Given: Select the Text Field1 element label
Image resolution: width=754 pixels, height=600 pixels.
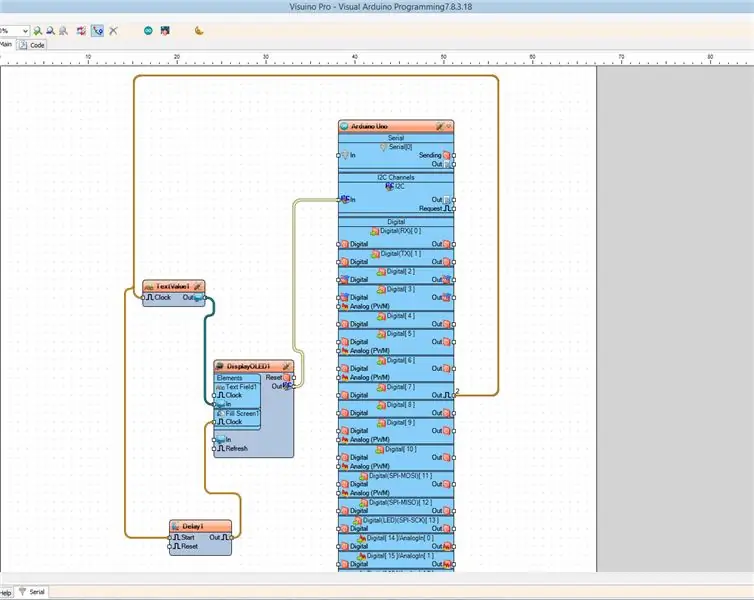Looking at the screenshot, I should point(241,387).
